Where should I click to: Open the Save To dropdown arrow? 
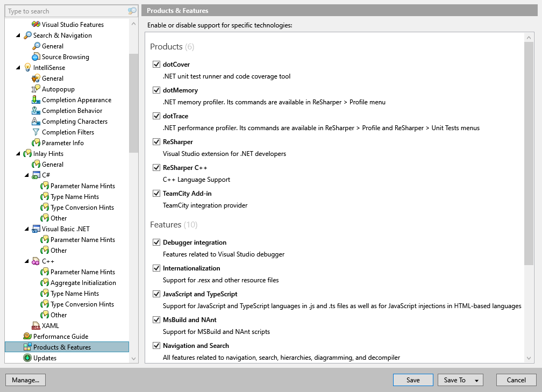coord(476,380)
